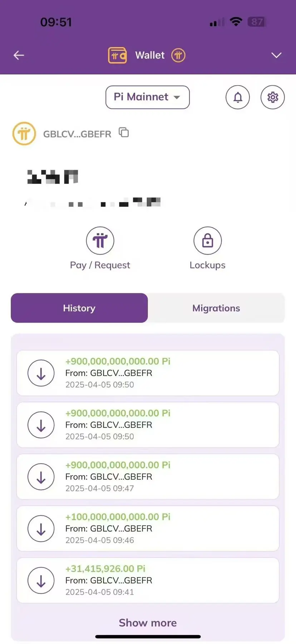Switch to the History tab
The height and width of the screenshot is (644, 296).
79,308
